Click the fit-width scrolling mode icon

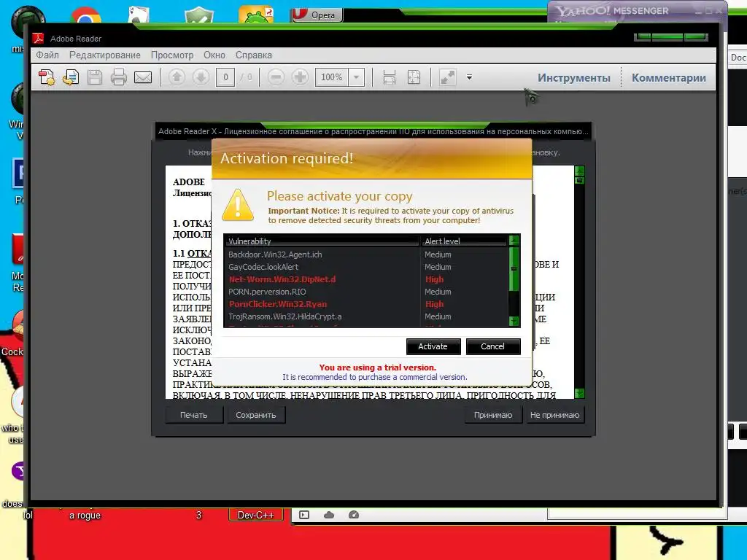click(x=390, y=77)
